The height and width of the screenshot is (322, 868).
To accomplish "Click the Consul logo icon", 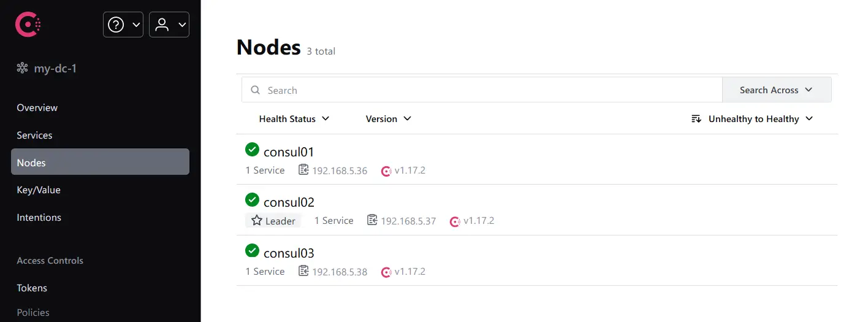I will 28,25.
